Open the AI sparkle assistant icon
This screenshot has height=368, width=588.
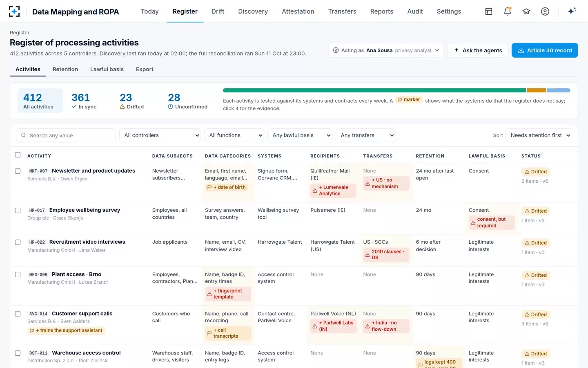pos(572,11)
